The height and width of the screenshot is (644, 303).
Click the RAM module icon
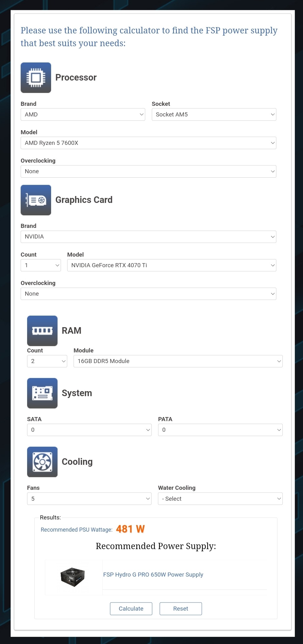tap(42, 331)
